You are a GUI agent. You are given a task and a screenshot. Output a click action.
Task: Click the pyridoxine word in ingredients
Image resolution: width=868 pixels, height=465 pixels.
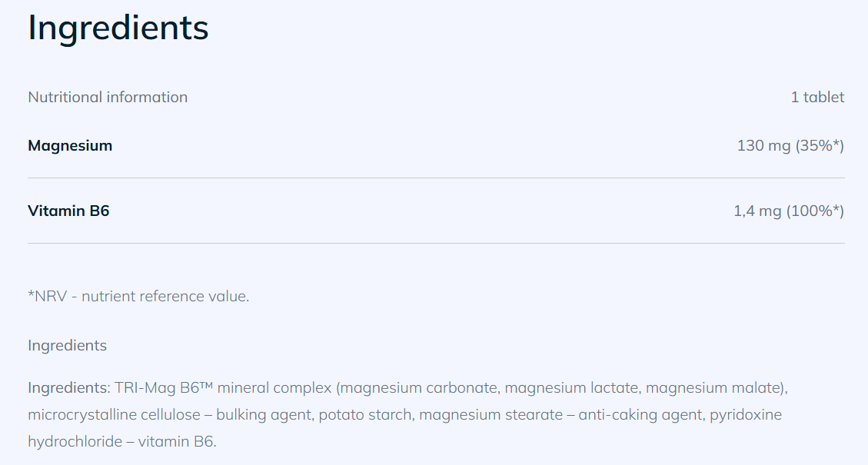pyautogui.click(x=746, y=414)
